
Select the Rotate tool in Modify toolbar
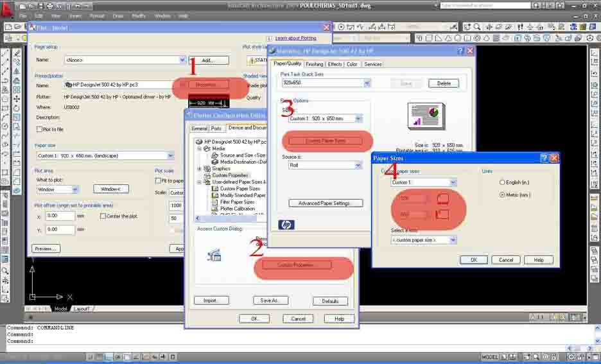click(17, 108)
